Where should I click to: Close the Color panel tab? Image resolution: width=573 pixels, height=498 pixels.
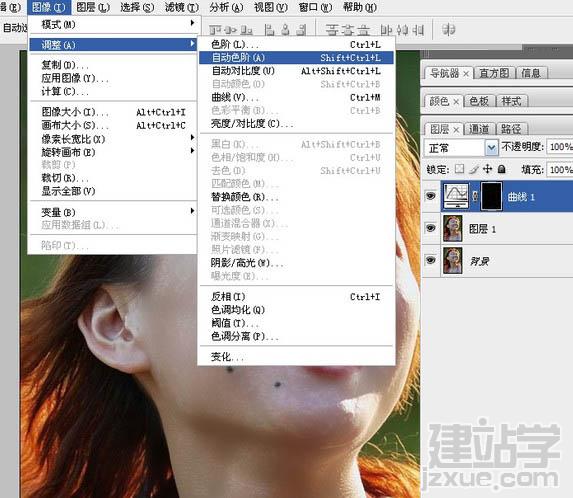click(x=456, y=102)
